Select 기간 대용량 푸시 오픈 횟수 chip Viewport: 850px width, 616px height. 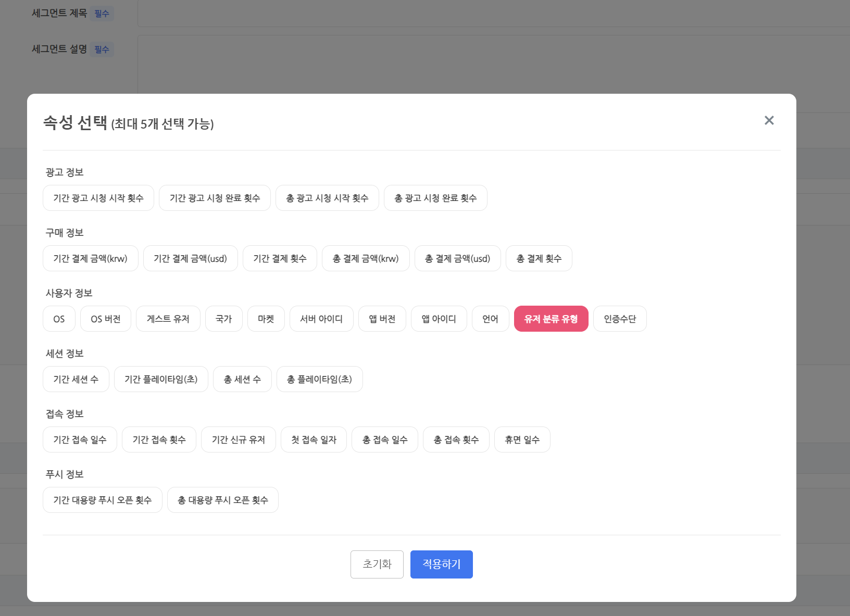[103, 500]
